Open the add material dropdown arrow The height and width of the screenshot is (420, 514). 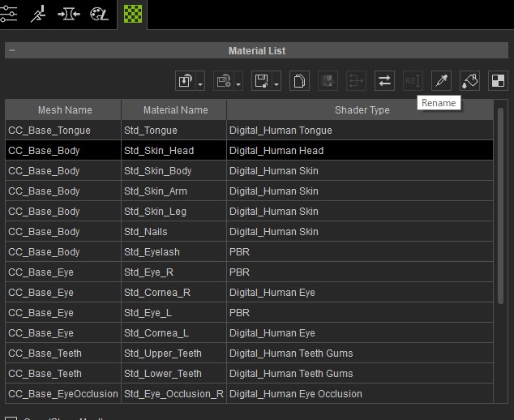tap(238, 82)
